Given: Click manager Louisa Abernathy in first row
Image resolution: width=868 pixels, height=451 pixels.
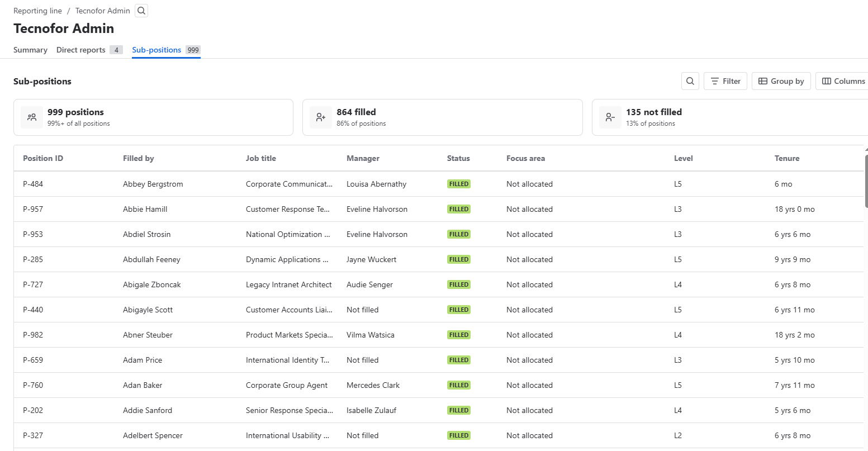Looking at the screenshot, I should pyautogui.click(x=376, y=184).
